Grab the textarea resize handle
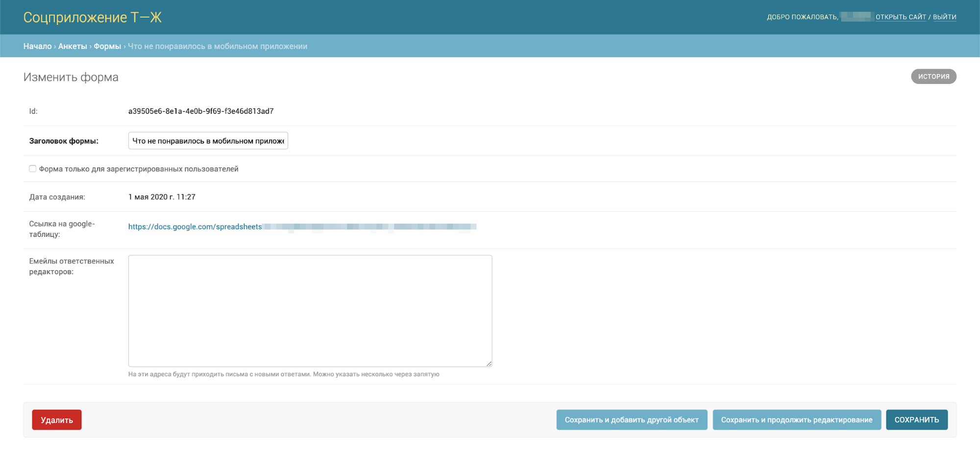Viewport: 980px width, 460px height. [x=489, y=363]
